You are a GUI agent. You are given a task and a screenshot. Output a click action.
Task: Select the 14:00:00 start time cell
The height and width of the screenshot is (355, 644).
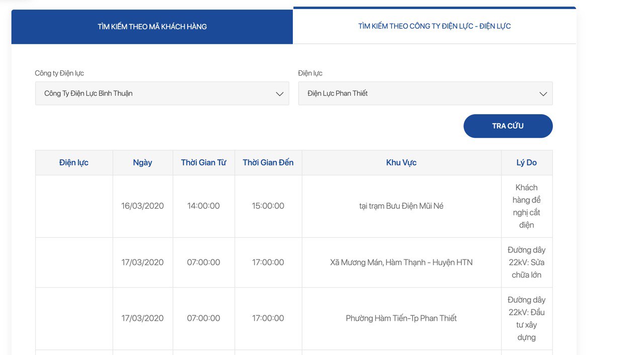click(x=204, y=206)
